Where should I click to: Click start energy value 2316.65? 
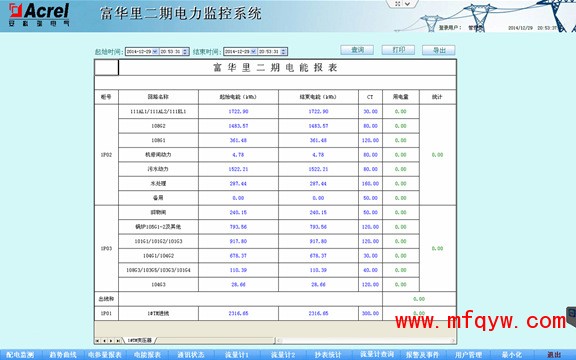pos(238,313)
